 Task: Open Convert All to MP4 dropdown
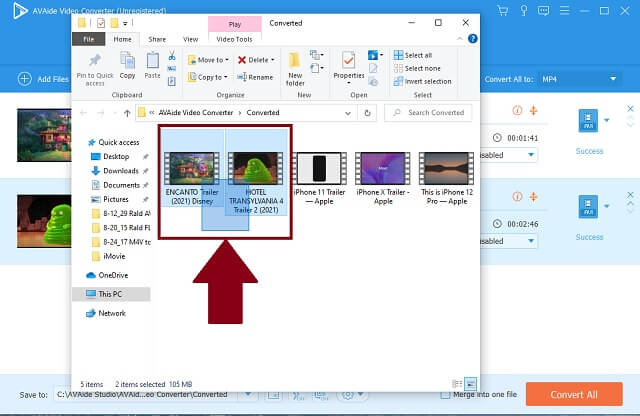[580, 79]
